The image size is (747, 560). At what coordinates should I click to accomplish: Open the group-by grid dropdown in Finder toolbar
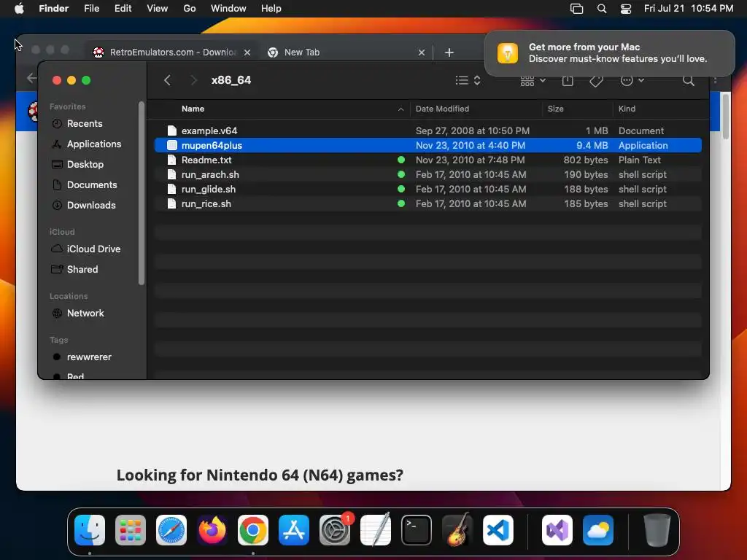click(533, 81)
